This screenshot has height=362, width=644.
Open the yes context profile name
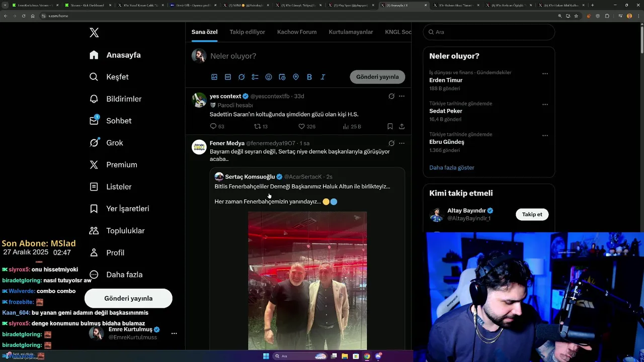click(225, 96)
